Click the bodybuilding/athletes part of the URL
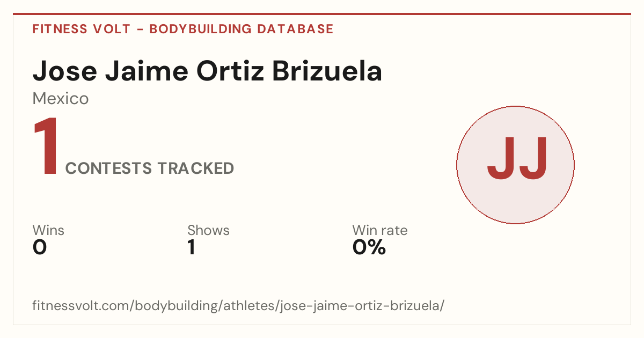Screen dimensions: 644x338 206,306
